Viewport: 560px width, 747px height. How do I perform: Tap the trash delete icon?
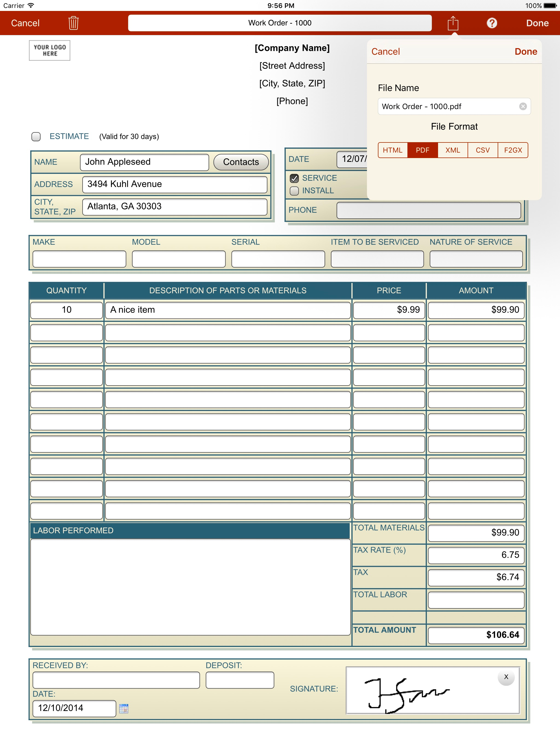point(73,23)
